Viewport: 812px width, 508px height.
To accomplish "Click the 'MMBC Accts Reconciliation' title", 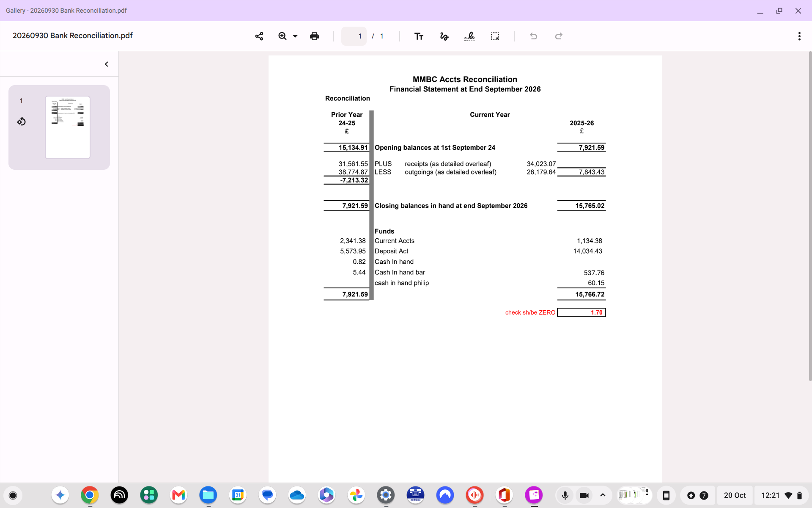I will (465, 79).
